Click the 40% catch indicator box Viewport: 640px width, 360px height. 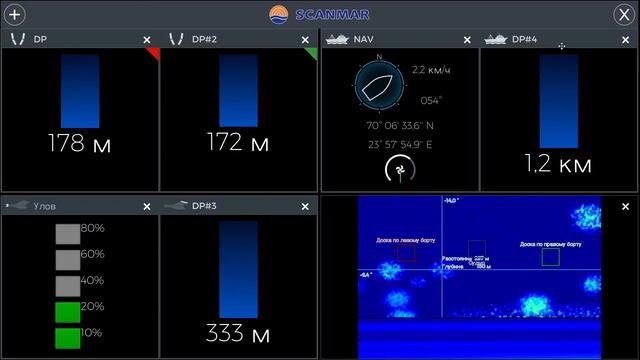click(68, 286)
